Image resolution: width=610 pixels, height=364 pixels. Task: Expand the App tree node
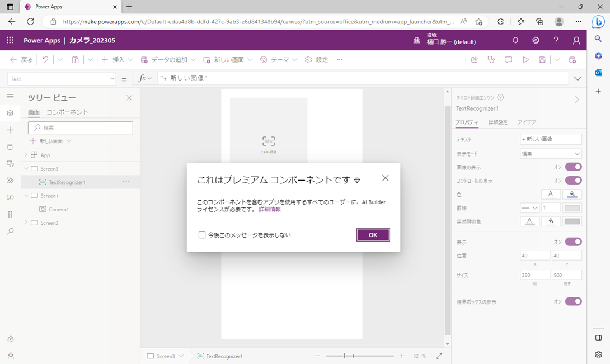26,155
